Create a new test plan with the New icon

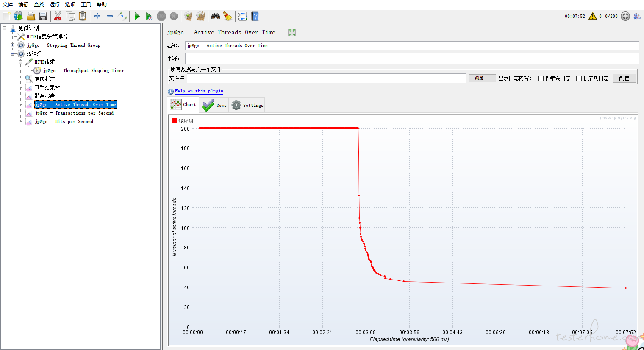pyautogui.click(x=6, y=16)
